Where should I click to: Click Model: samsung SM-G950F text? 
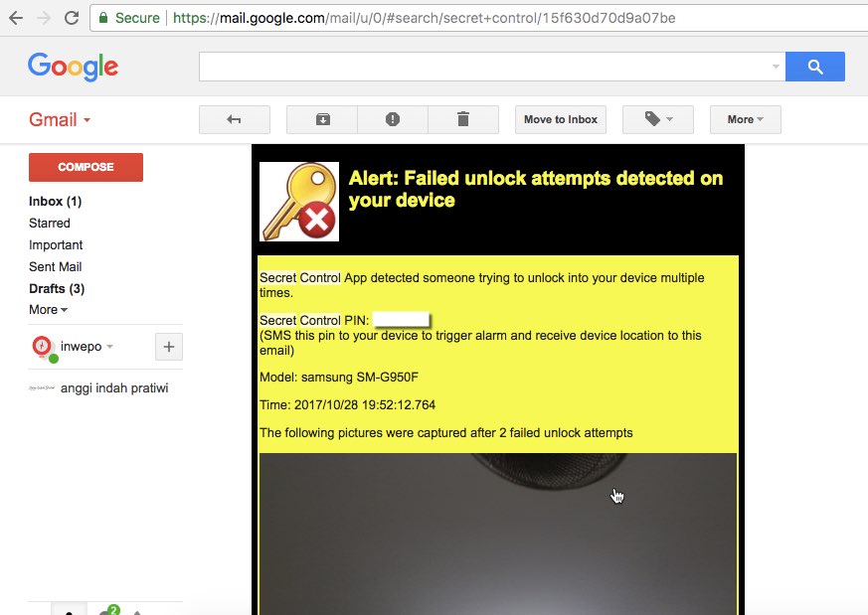tap(339, 378)
